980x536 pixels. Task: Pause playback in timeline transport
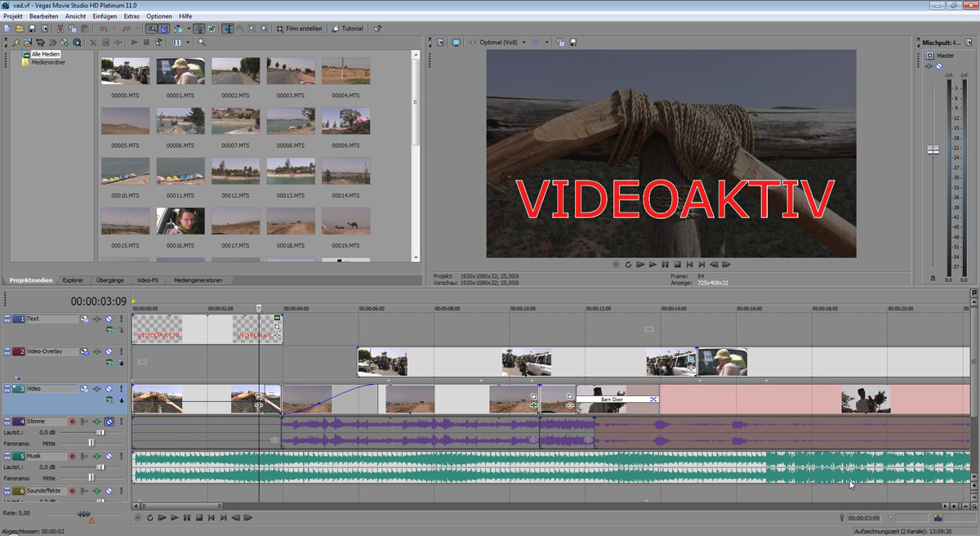click(x=187, y=517)
